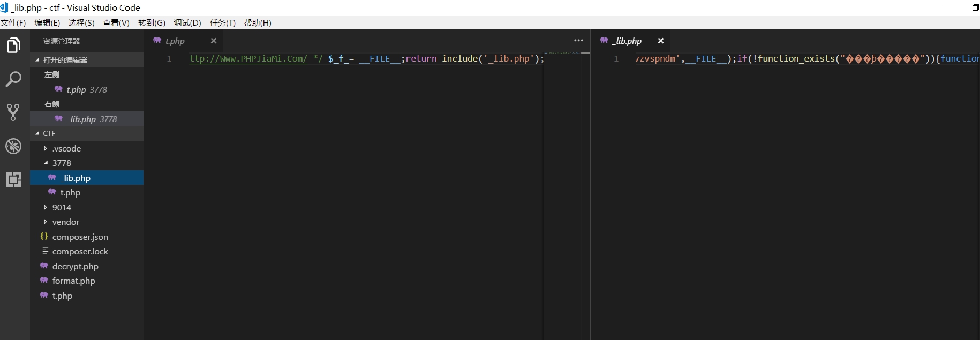Viewport: 980px width, 340px height.
Task: Select t.php inside the 3778 folder
Action: (x=87, y=192)
